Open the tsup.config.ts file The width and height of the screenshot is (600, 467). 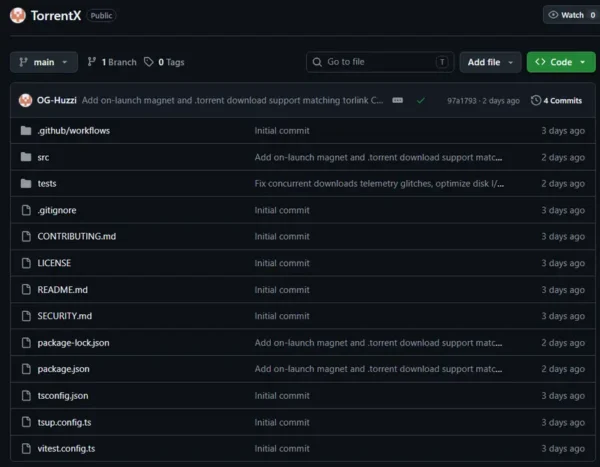(64, 423)
